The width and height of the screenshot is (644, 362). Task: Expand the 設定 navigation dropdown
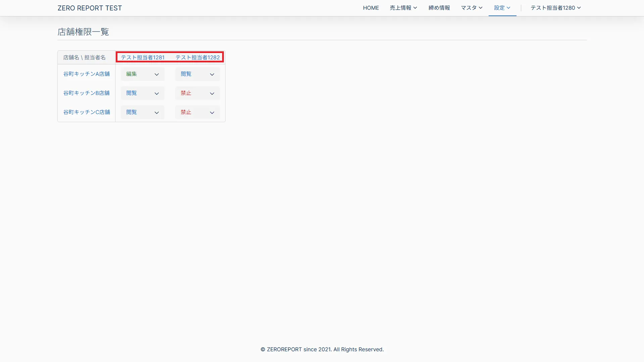pos(502,8)
